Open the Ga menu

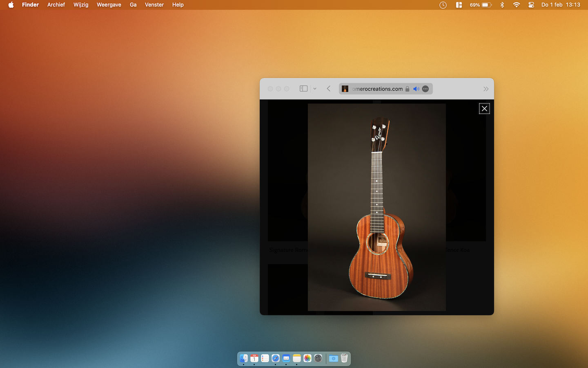coord(133,5)
